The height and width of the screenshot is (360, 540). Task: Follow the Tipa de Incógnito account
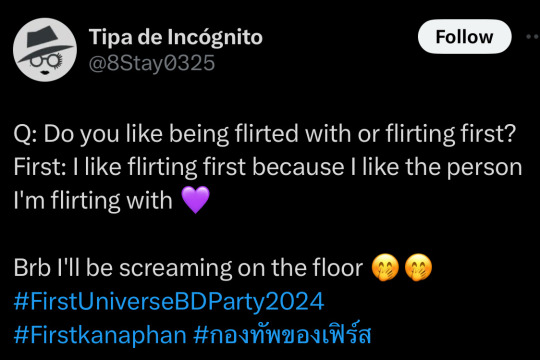464,37
